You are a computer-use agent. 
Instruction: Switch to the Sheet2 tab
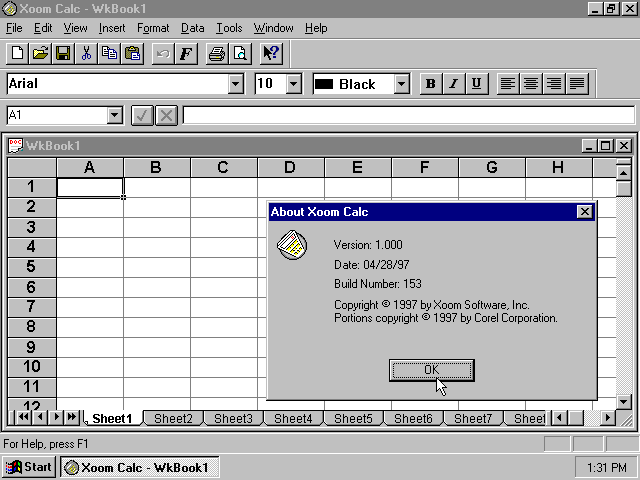pyautogui.click(x=173, y=419)
